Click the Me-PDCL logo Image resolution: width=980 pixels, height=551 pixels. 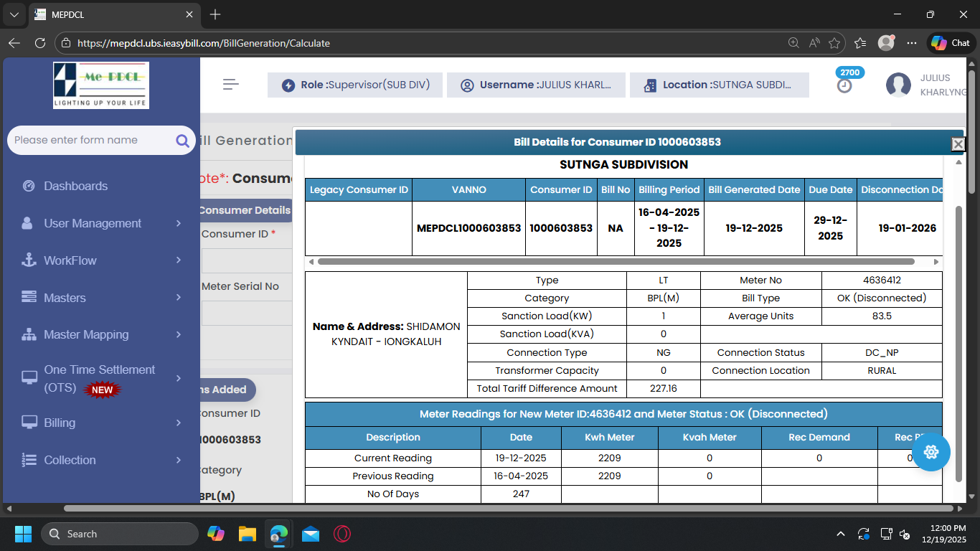(x=101, y=85)
